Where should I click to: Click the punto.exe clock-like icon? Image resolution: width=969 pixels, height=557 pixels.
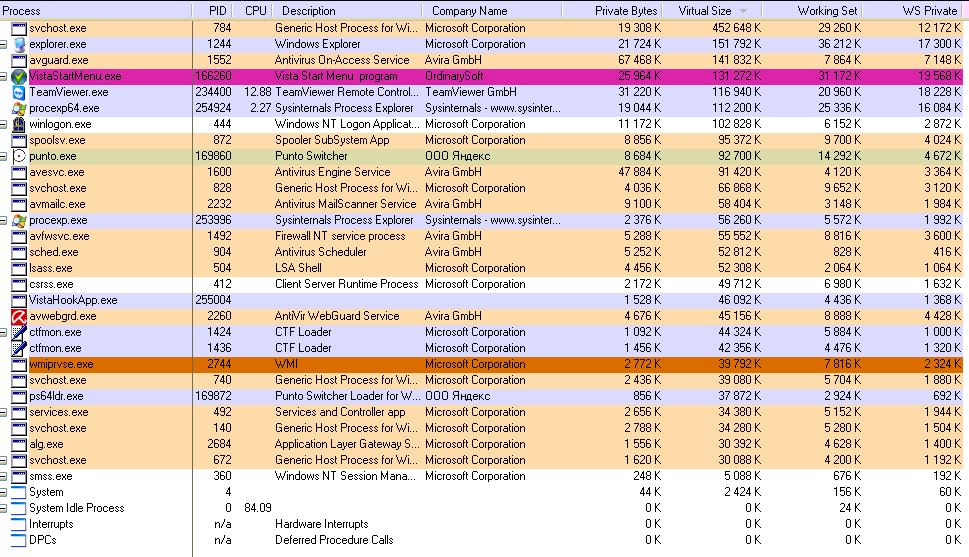click(19, 156)
